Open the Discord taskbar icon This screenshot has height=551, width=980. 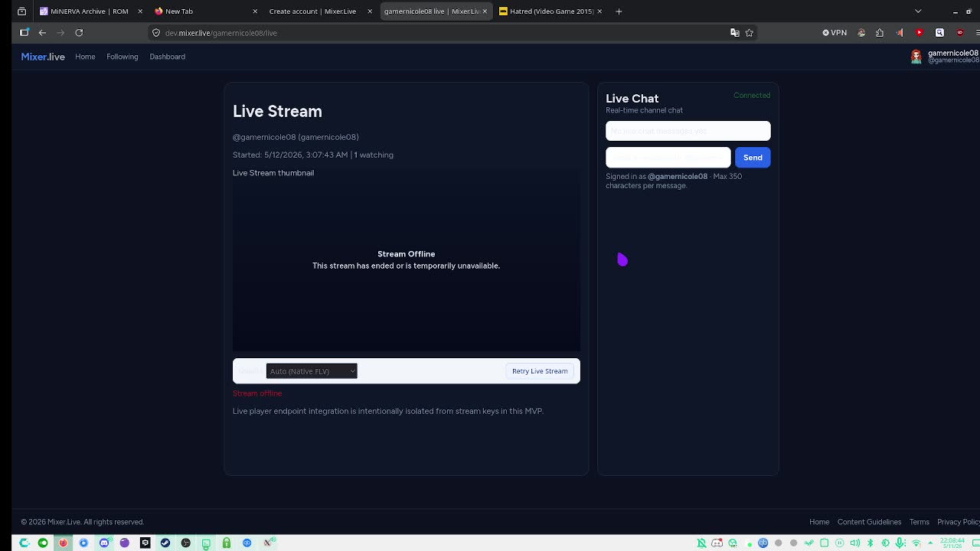104,543
